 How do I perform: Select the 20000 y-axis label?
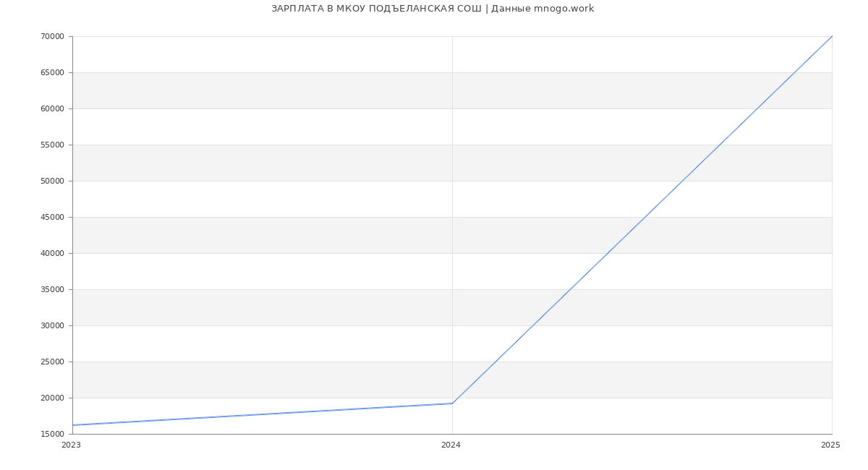52,398
